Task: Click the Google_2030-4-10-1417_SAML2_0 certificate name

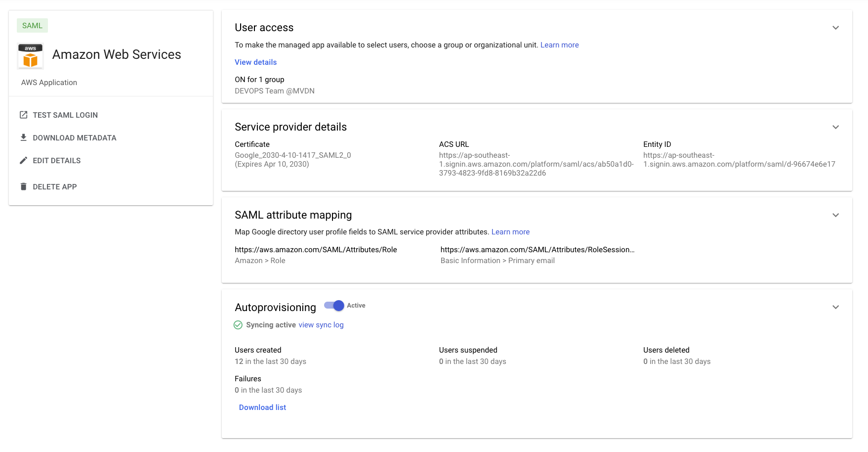Action: tap(293, 155)
